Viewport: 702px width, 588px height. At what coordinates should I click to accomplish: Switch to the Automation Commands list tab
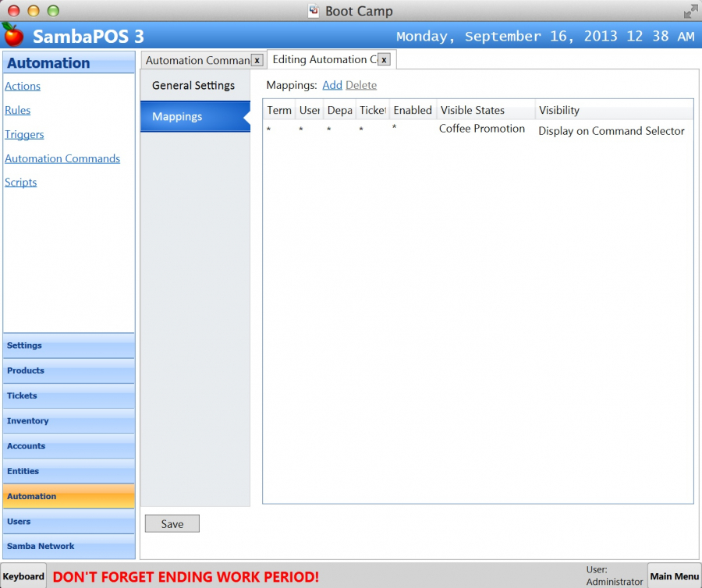[x=197, y=60]
